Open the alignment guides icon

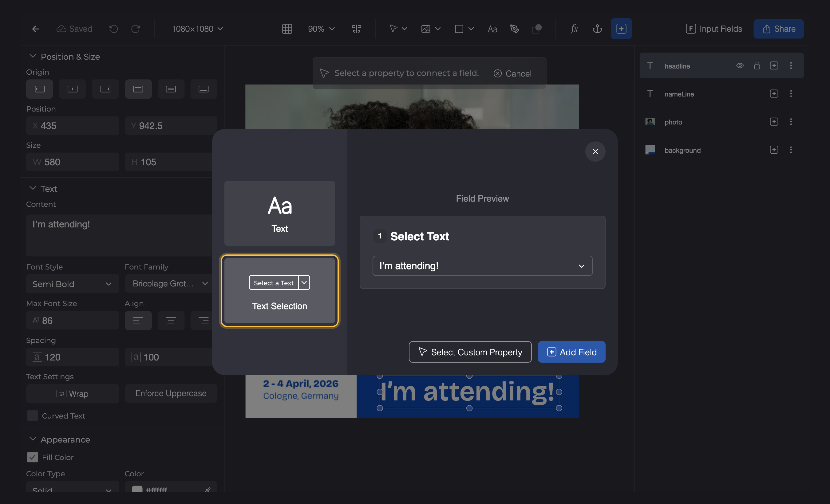(x=356, y=29)
